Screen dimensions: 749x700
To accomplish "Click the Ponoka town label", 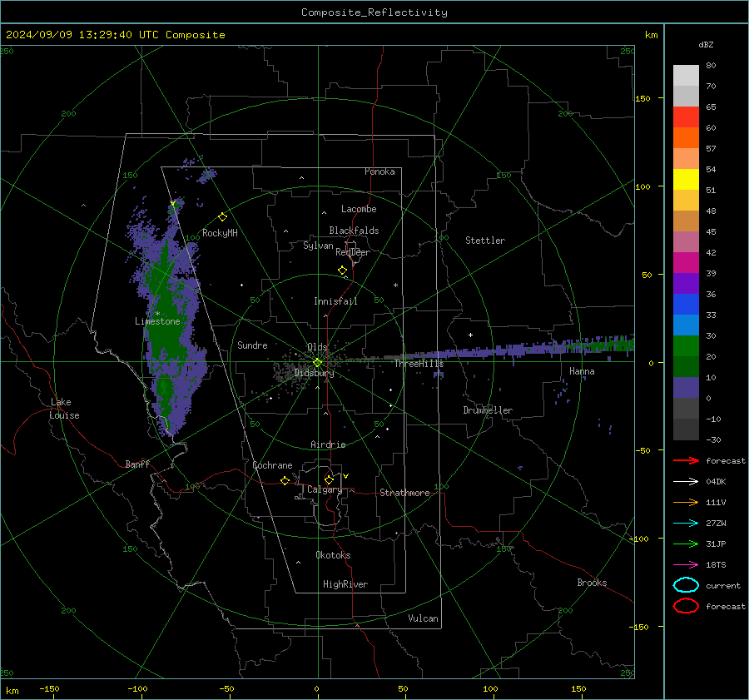I will click(379, 171).
